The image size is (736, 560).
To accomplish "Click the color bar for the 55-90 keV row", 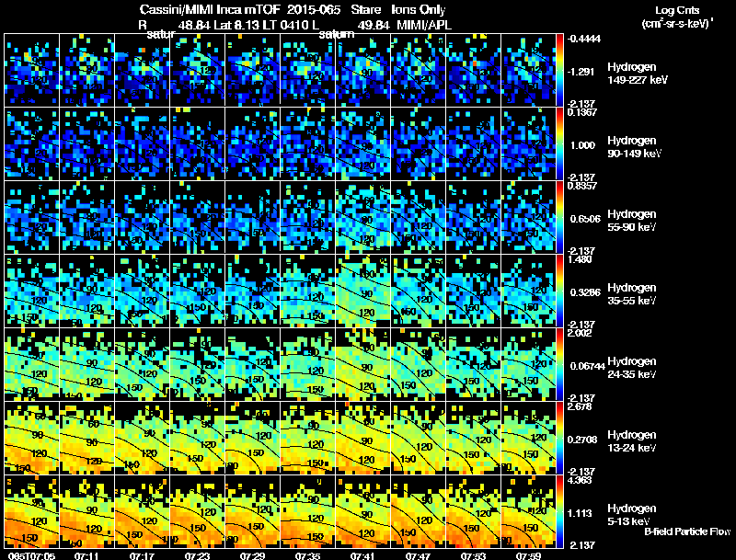I will pyautogui.click(x=559, y=218).
